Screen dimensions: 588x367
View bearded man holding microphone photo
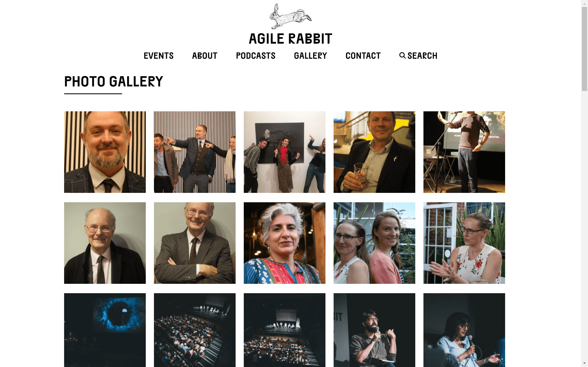(x=374, y=330)
